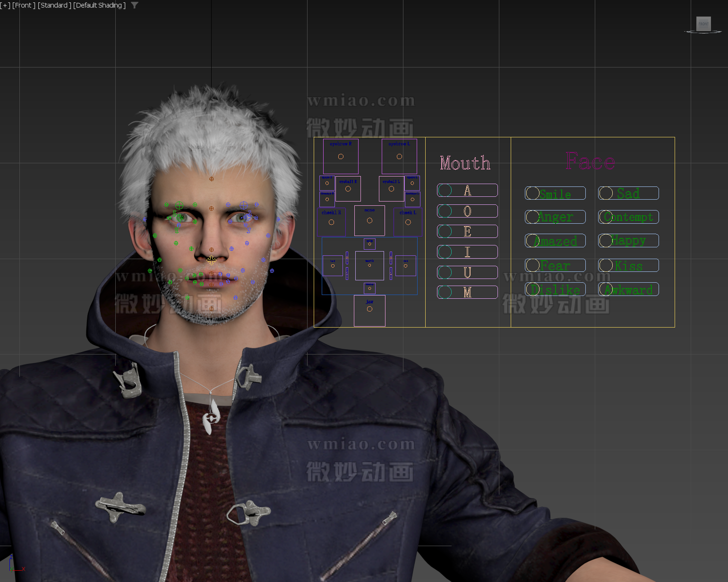728x582 pixels.
Task: Click the Awkward expression slider knob
Action: coord(606,289)
